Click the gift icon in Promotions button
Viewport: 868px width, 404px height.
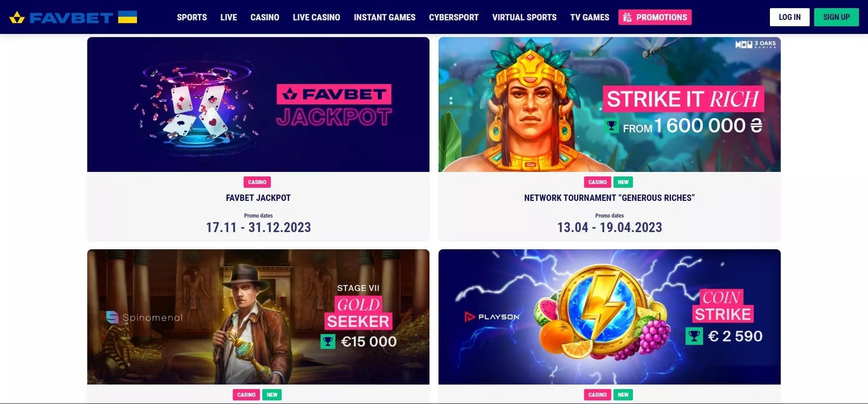pos(627,17)
